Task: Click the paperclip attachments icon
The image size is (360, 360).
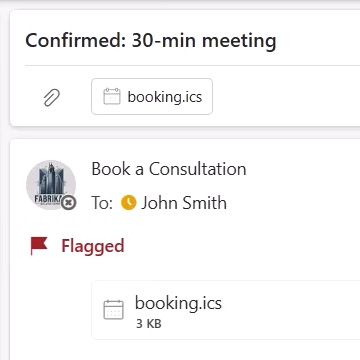Action: pos(52,97)
